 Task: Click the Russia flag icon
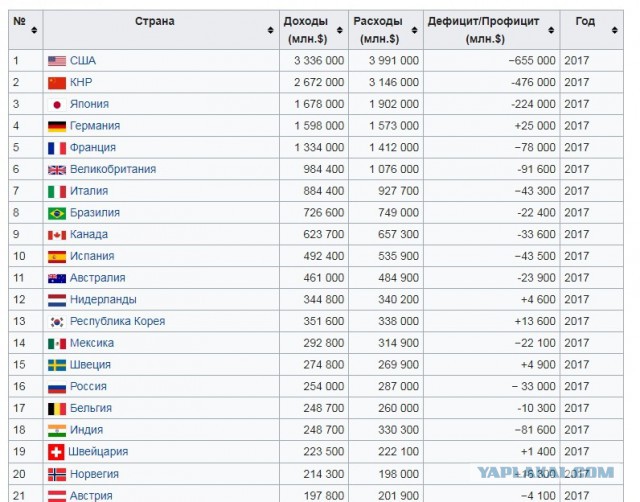click(x=57, y=387)
